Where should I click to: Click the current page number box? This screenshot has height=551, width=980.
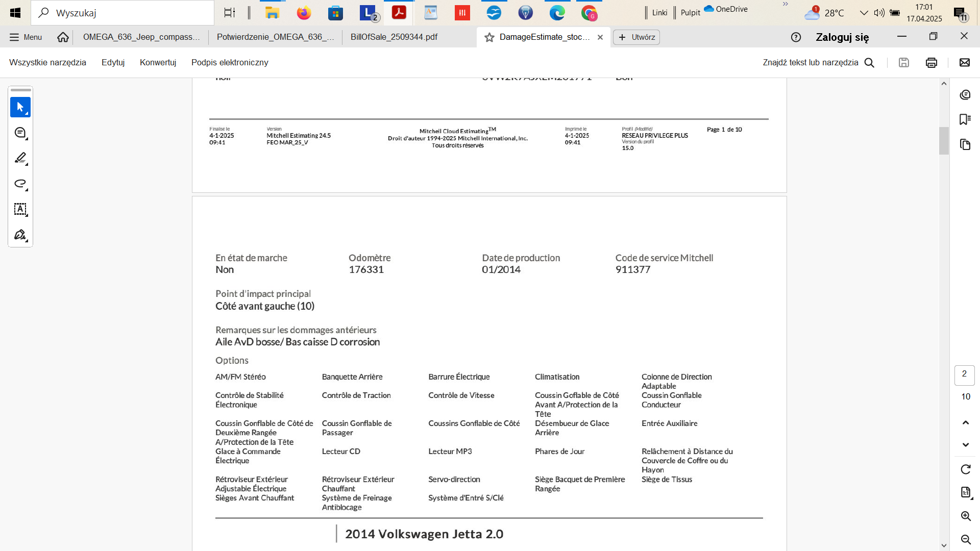pos(964,375)
